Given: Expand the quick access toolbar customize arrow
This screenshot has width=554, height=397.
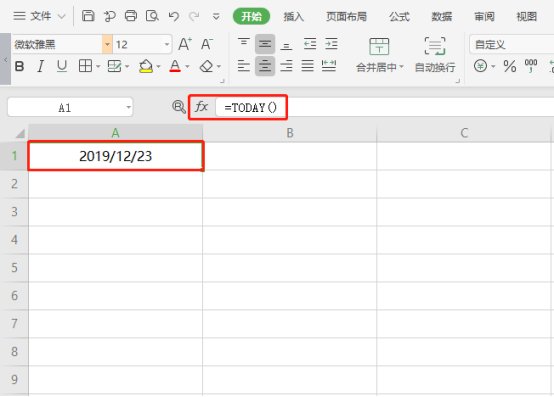Looking at the screenshot, I should [x=216, y=16].
